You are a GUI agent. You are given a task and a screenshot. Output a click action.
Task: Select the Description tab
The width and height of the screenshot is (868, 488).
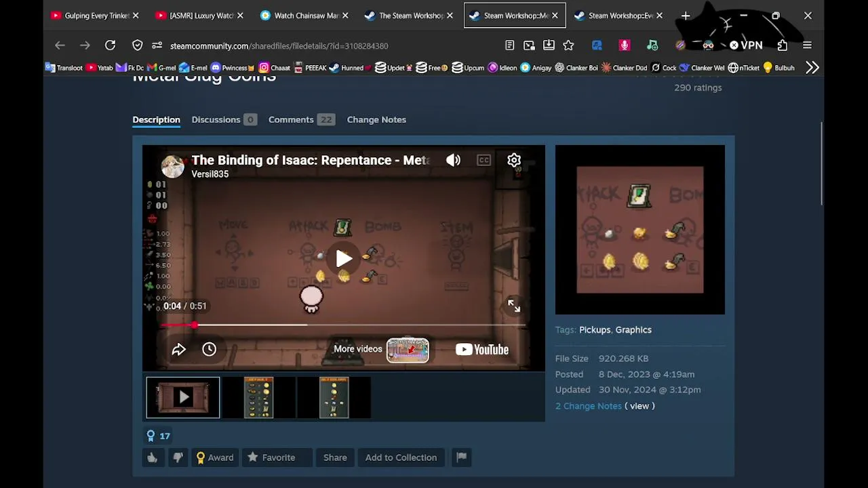(x=156, y=120)
